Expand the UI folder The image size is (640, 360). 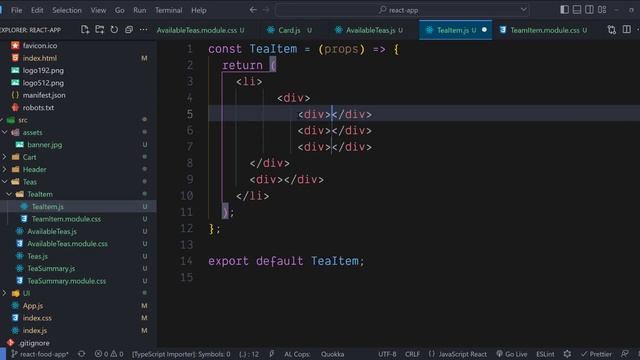click(x=26, y=293)
